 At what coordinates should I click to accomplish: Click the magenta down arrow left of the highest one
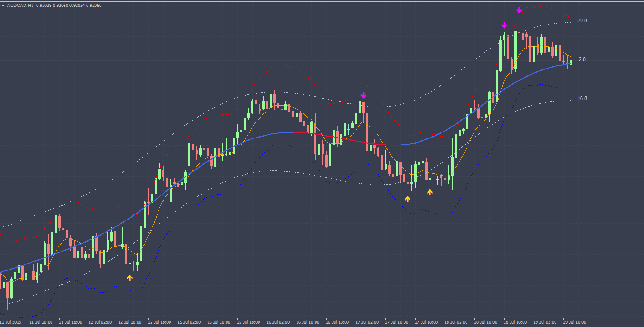[x=504, y=25]
